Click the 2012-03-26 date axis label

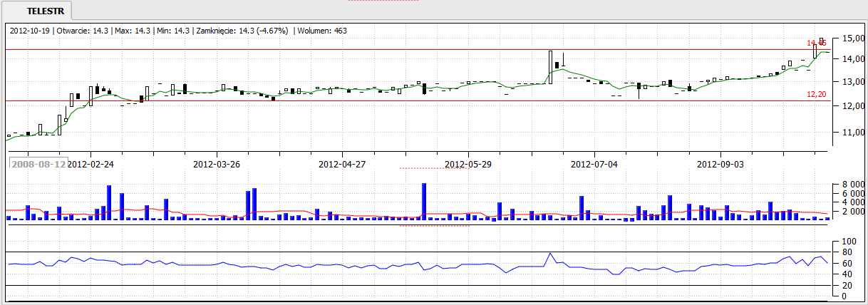[217, 164]
